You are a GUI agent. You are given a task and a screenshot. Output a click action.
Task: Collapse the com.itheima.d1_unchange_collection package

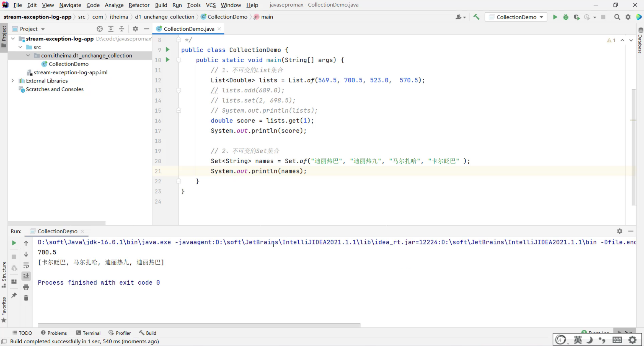[x=28, y=55]
